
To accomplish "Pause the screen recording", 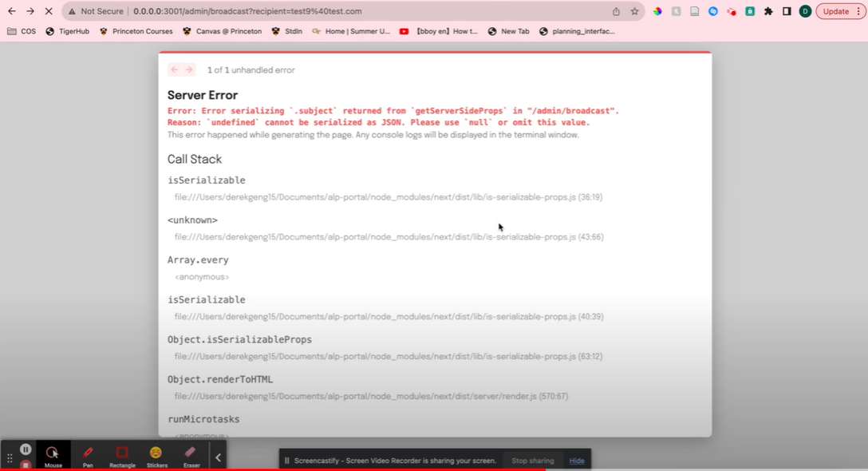I will pos(25,448).
